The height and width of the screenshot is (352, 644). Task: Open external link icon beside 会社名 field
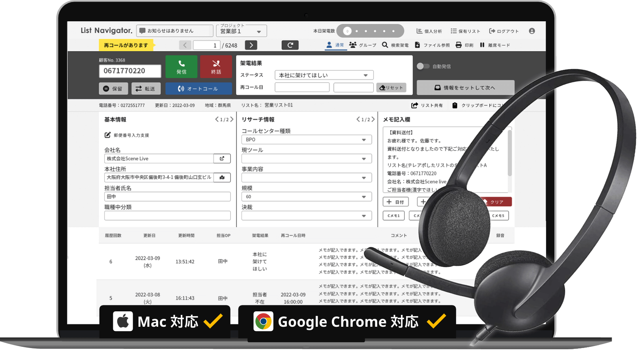pos(222,159)
